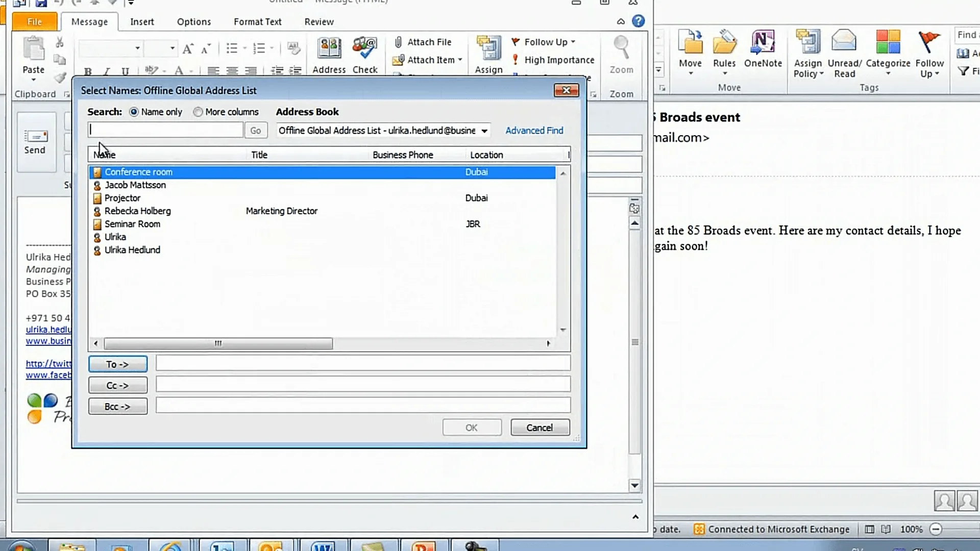Click the name search input field
Image resolution: width=980 pixels, height=551 pixels.
pos(165,130)
